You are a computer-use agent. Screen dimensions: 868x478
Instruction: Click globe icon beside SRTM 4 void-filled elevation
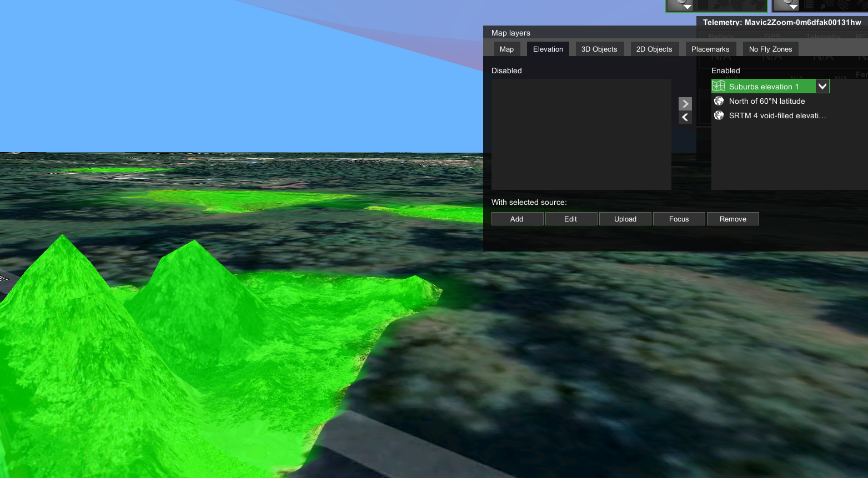[x=719, y=115]
